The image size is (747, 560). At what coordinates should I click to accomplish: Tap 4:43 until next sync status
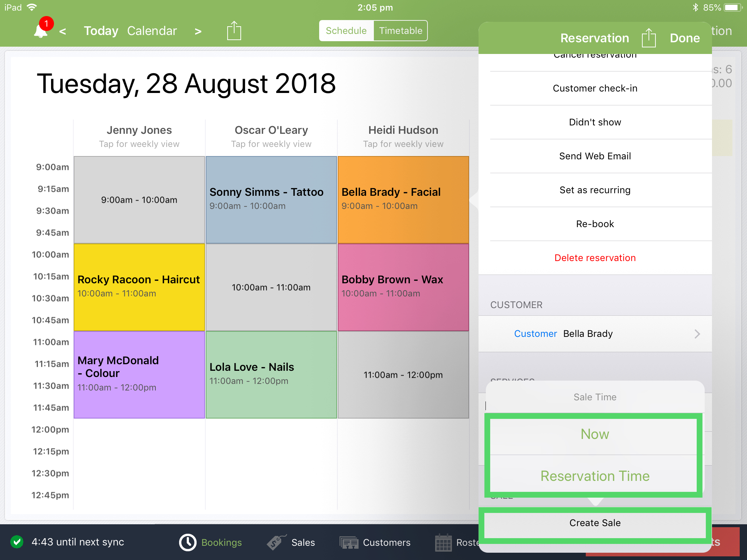[78, 542]
